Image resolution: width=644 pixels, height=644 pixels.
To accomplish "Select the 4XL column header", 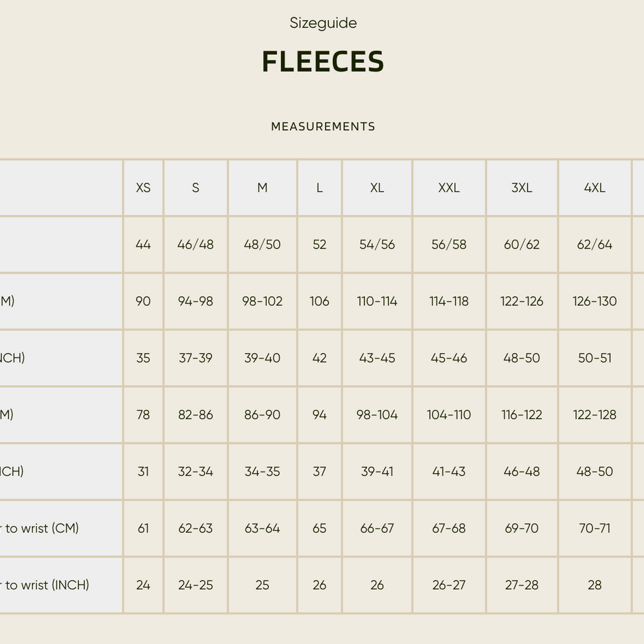I will pos(594,188).
